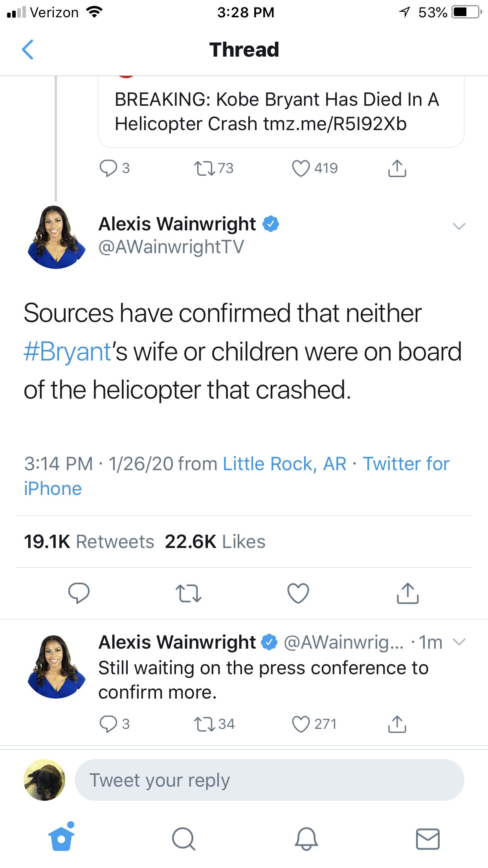This screenshot has height=868, width=488.
Task: Share the main tweet via share icon
Action: click(408, 593)
